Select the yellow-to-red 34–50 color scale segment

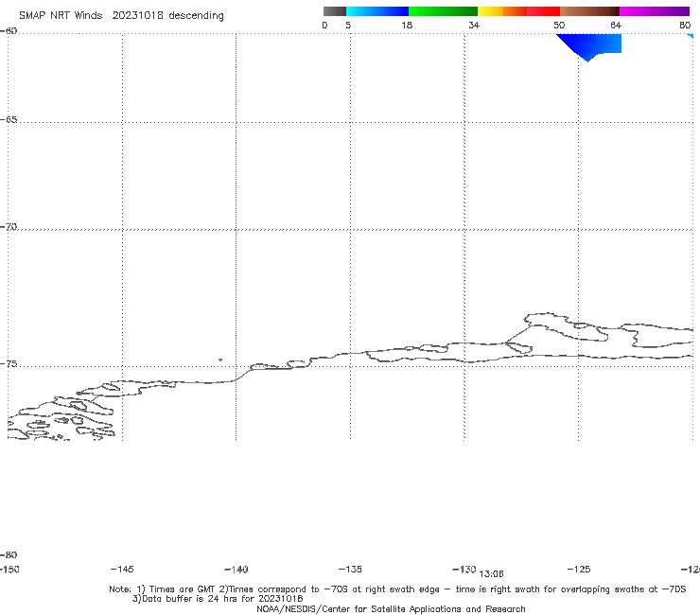pyautogui.click(x=518, y=11)
